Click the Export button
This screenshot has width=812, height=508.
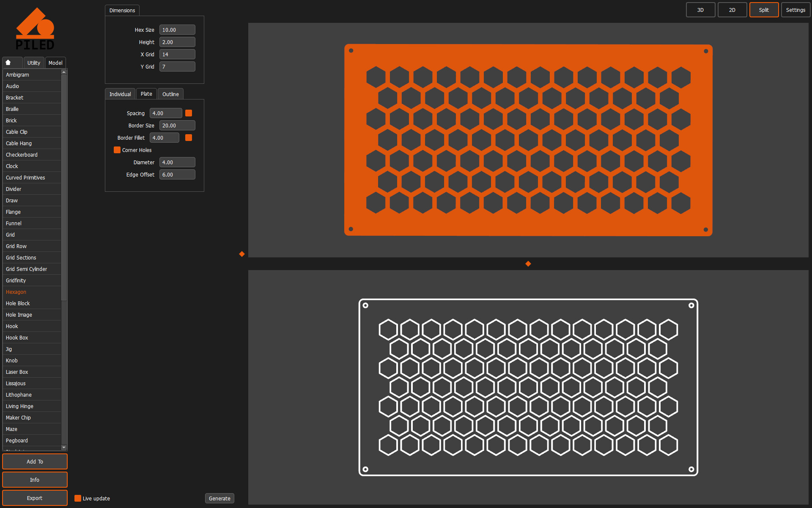(x=35, y=498)
